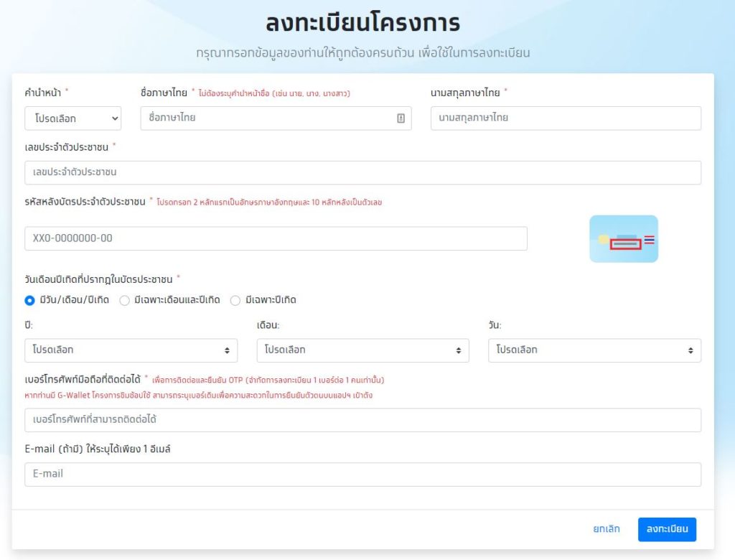Click the chevron on the prefix select box
This screenshot has width=735, height=560.
coord(114,118)
